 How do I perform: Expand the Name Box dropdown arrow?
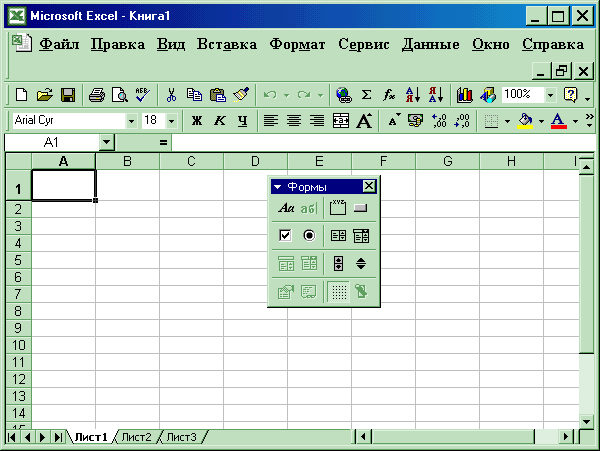(106, 142)
